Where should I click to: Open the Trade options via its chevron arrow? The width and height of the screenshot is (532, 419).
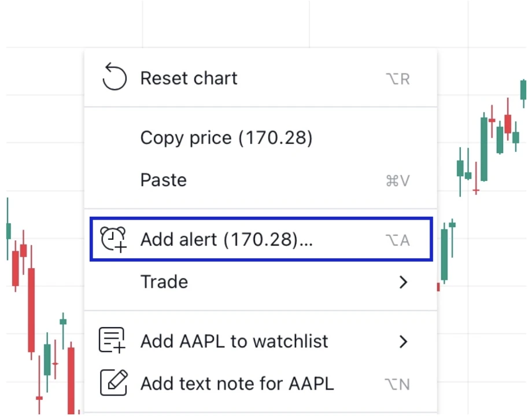pyautogui.click(x=404, y=282)
